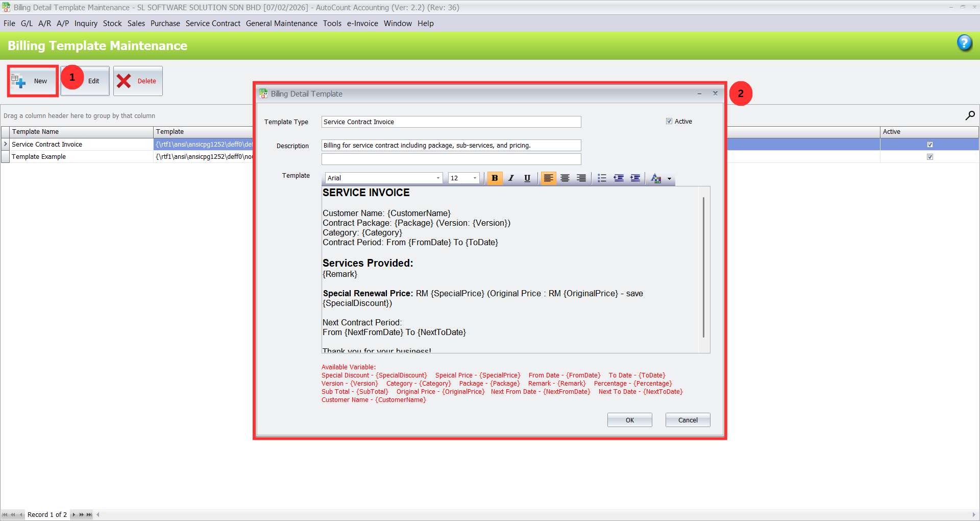This screenshot has height=521, width=980.
Task: Open the Arial font family dropdown
Action: click(438, 178)
